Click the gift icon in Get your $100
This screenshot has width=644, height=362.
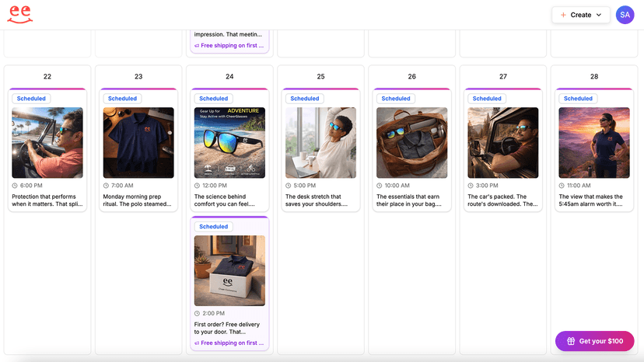pyautogui.click(x=570, y=341)
